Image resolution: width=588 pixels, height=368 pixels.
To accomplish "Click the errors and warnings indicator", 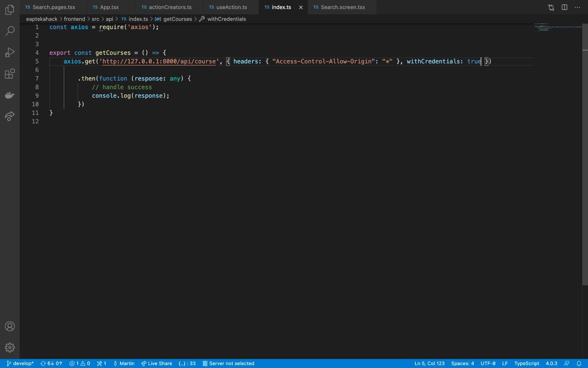I will click(80, 363).
